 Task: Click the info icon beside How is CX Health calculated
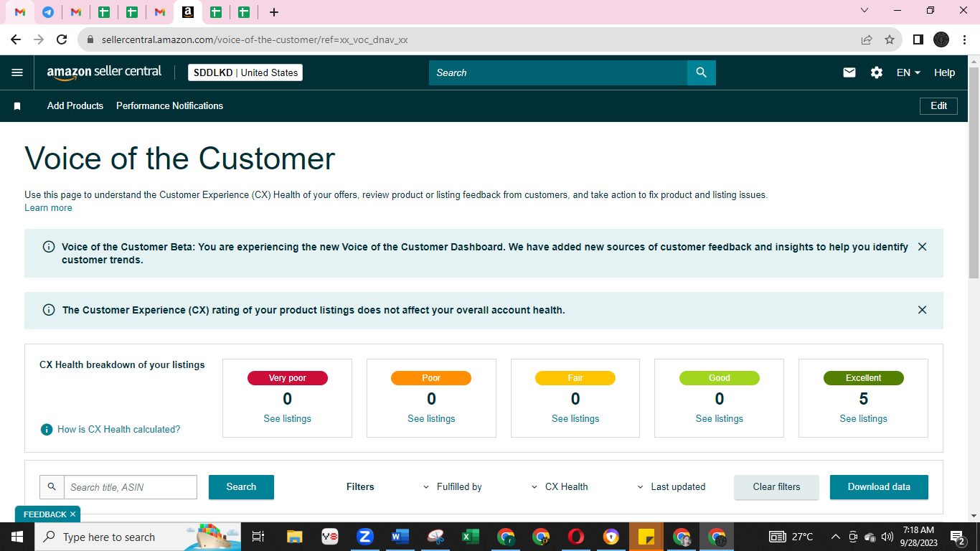click(x=47, y=429)
